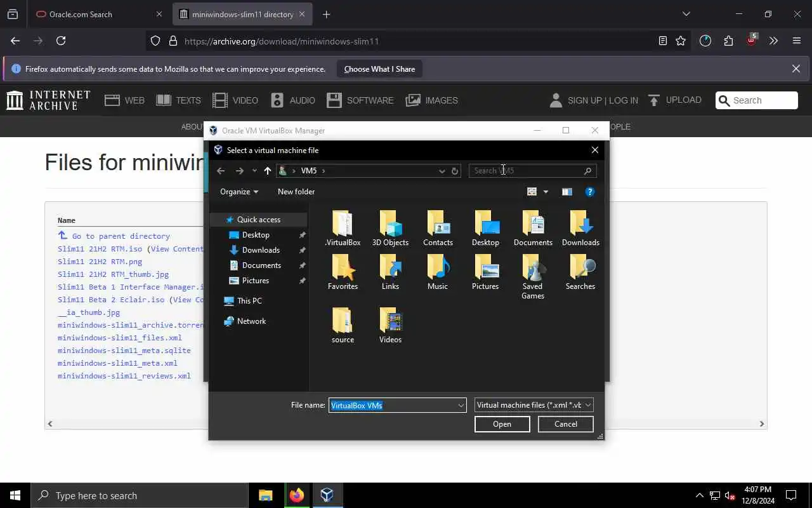This screenshot has height=508, width=812.
Task: Open the TEXTS section
Action: tap(178, 100)
